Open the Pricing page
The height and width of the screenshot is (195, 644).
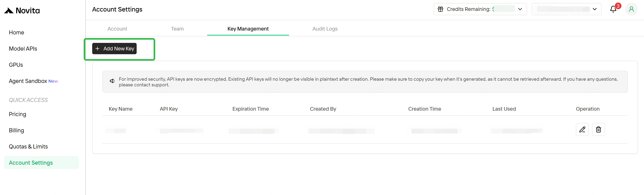18,114
